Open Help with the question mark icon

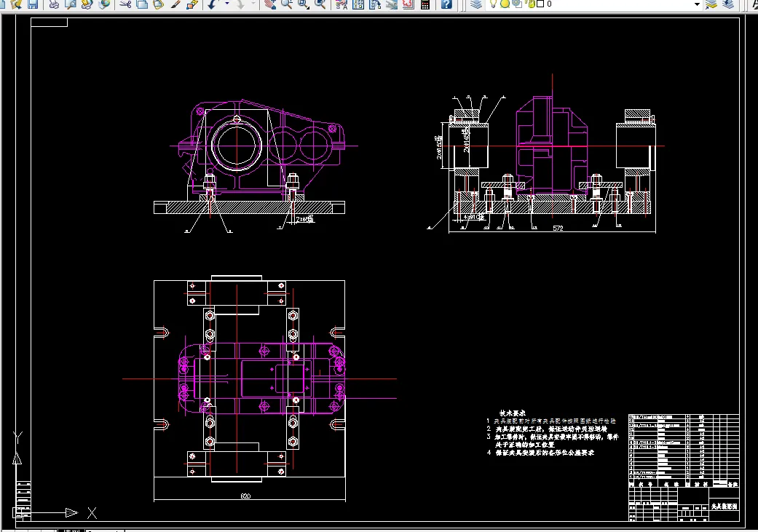(x=446, y=4)
